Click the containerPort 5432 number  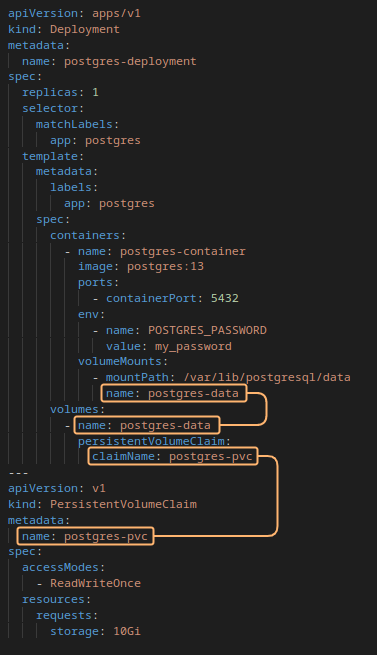point(225,298)
